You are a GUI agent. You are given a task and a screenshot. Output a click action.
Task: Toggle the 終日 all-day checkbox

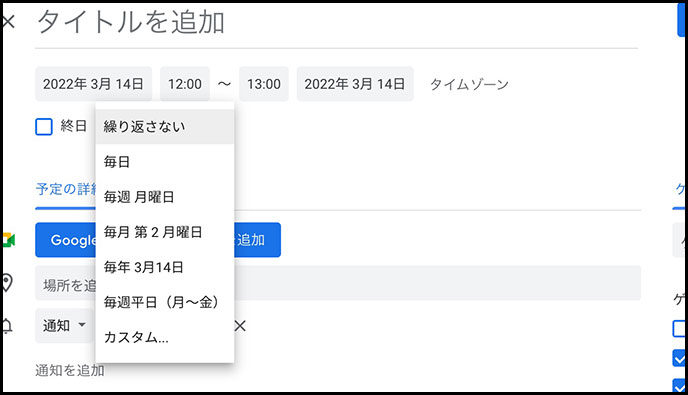pos(44,127)
